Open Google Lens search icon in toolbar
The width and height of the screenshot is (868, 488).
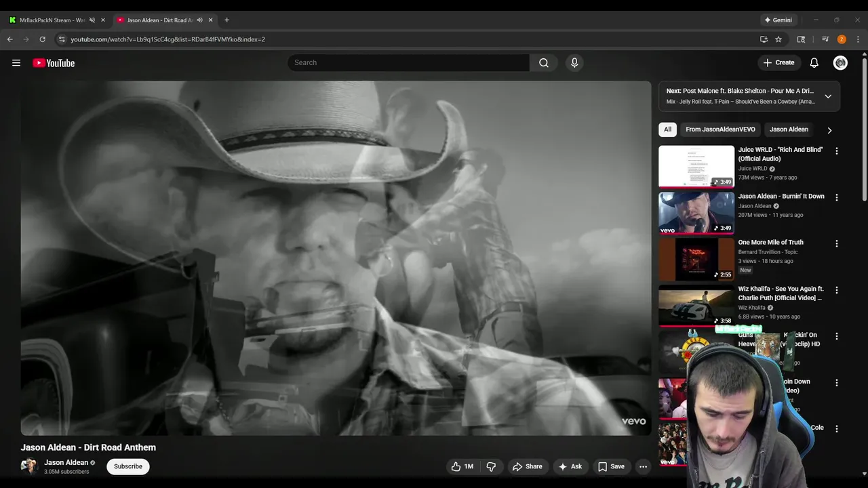coord(801,39)
